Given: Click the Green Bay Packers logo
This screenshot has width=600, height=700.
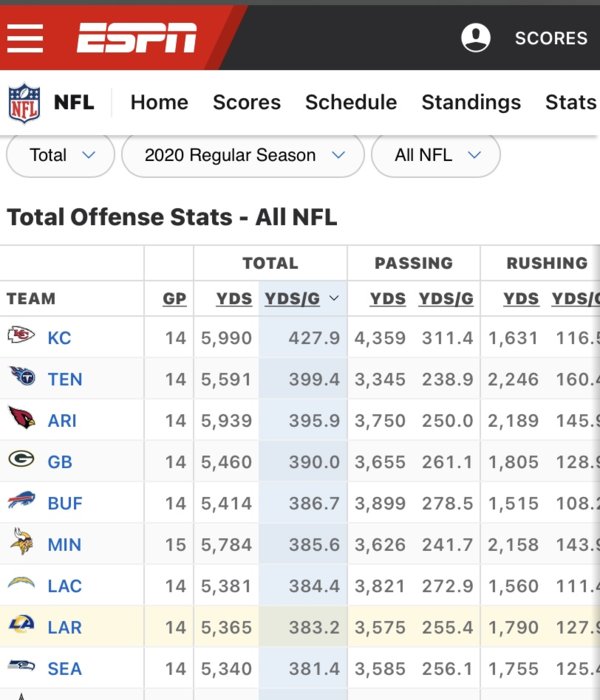Looking at the screenshot, I should pyautogui.click(x=21, y=461).
